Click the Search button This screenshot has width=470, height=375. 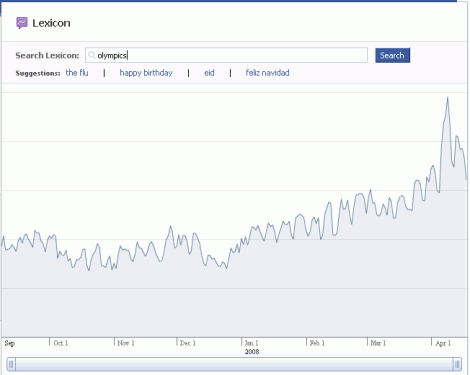(392, 55)
